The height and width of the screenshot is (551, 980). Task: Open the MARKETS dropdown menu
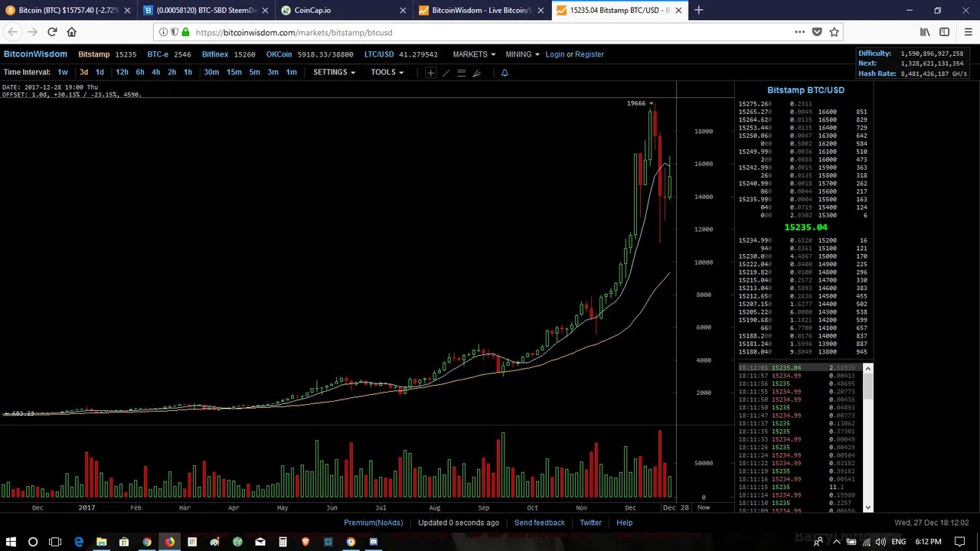click(x=474, y=54)
